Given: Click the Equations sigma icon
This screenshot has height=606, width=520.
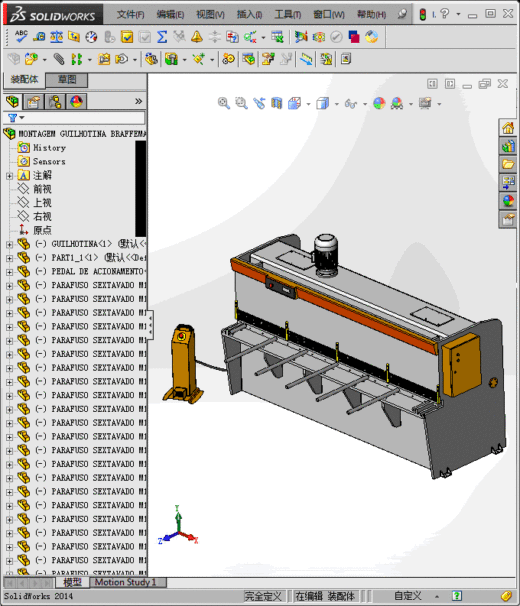Looking at the screenshot, I should tap(162, 37).
